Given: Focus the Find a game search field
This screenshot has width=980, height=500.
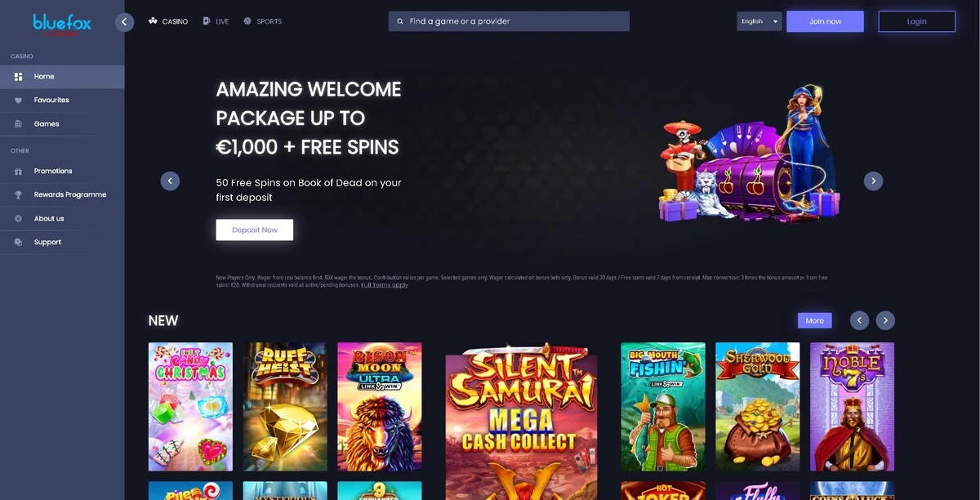Looking at the screenshot, I should coord(509,21).
